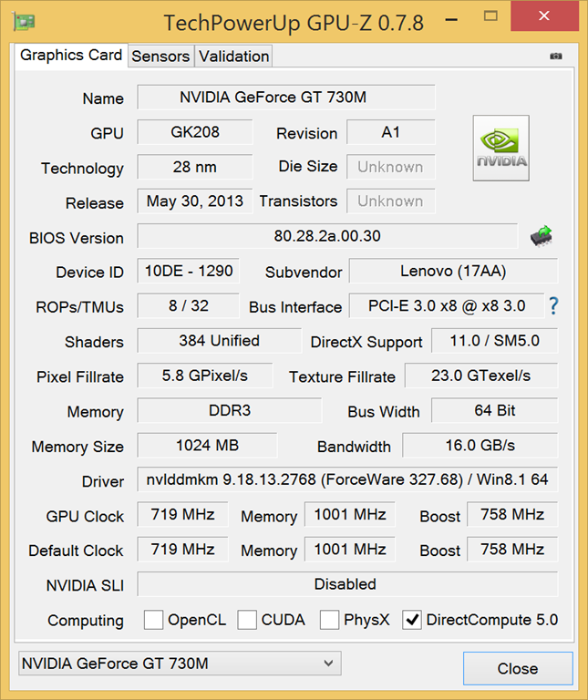Switch to the Sensors tab

[160, 57]
